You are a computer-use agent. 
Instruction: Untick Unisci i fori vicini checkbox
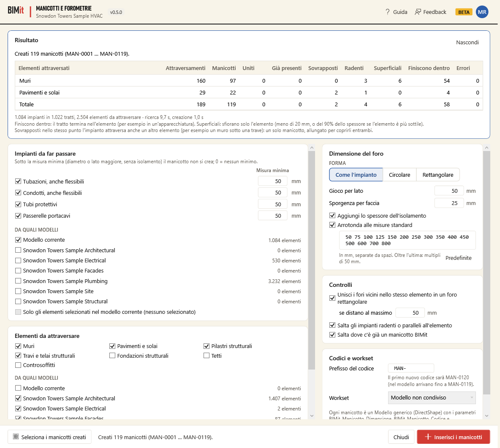(332, 298)
